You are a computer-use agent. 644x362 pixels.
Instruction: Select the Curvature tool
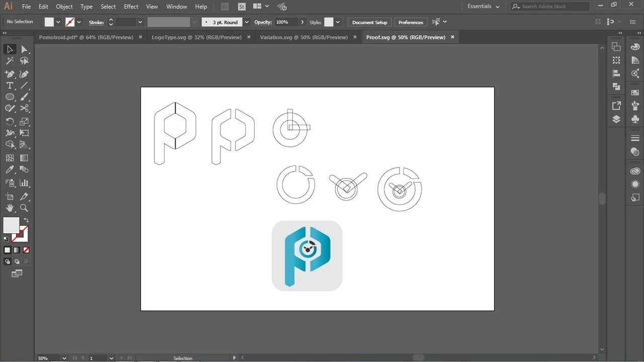tap(24, 74)
